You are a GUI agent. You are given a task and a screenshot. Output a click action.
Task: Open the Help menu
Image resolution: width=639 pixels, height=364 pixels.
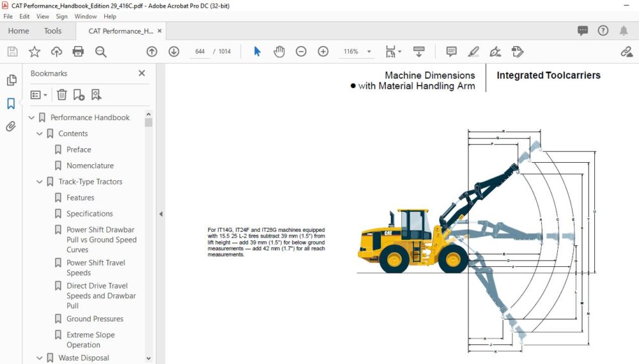tap(110, 17)
